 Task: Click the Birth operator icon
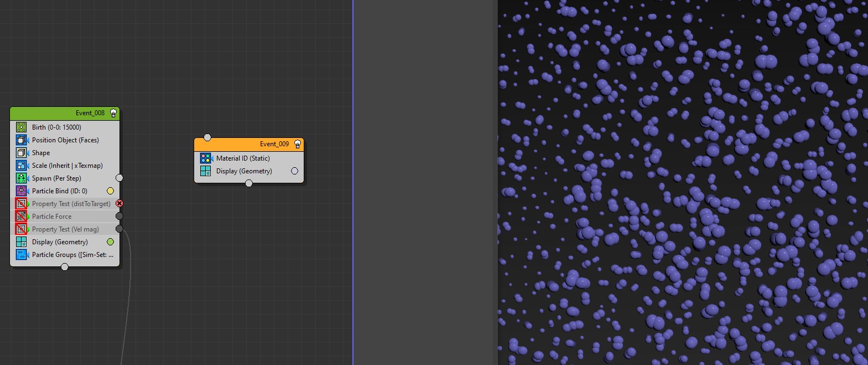(x=21, y=127)
